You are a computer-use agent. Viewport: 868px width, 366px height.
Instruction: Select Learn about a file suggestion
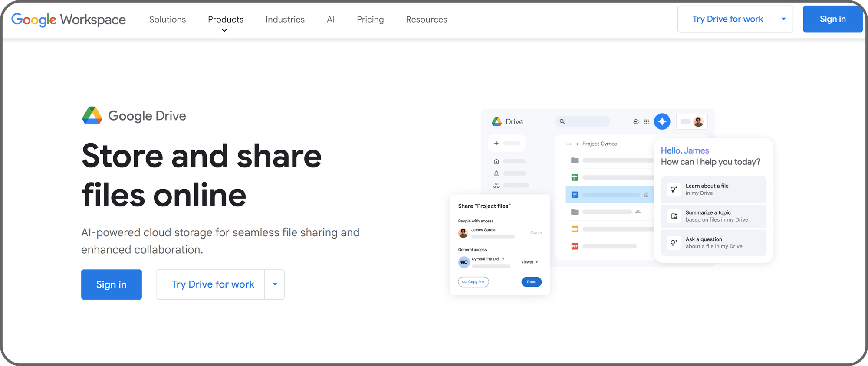pyautogui.click(x=713, y=190)
